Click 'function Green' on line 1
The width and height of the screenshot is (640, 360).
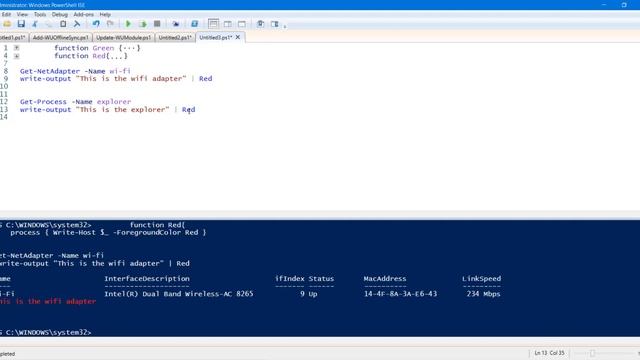[84, 48]
